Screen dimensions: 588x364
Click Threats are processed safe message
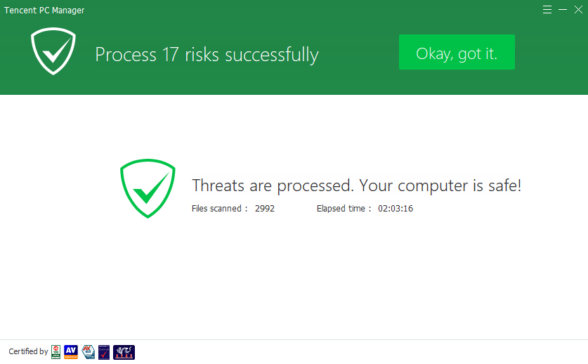coord(357,186)
